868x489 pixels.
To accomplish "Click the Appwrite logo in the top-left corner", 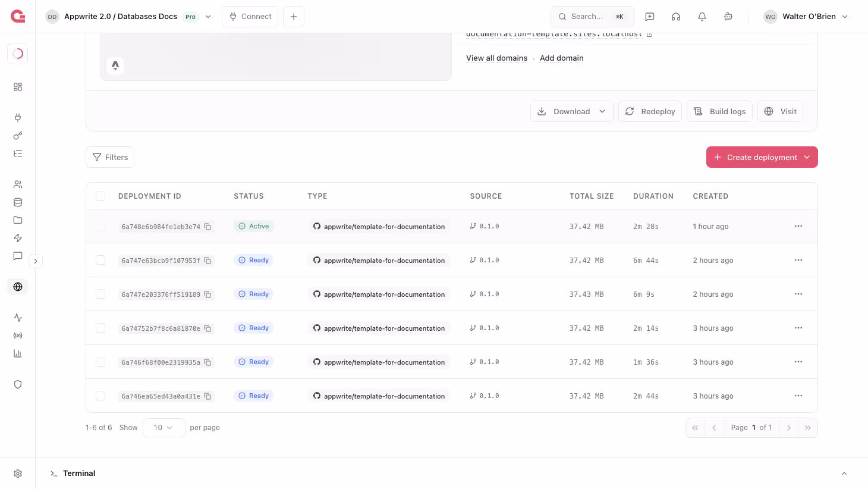I will pos(18,17).
